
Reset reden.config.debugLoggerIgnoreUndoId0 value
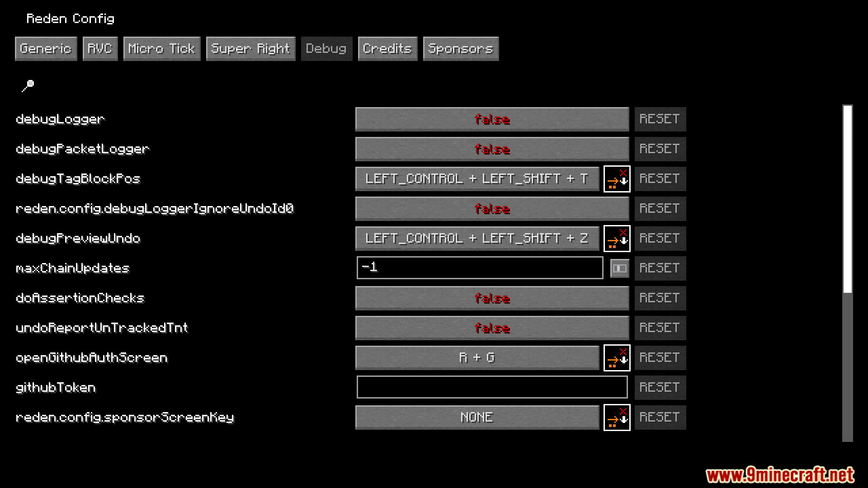(x=660, y=208)
